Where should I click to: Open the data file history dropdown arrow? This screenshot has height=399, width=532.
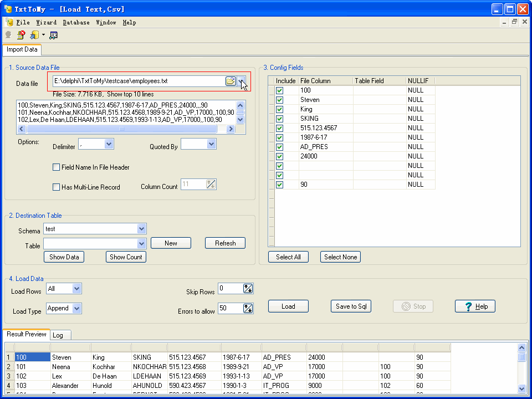click(241, 81)
